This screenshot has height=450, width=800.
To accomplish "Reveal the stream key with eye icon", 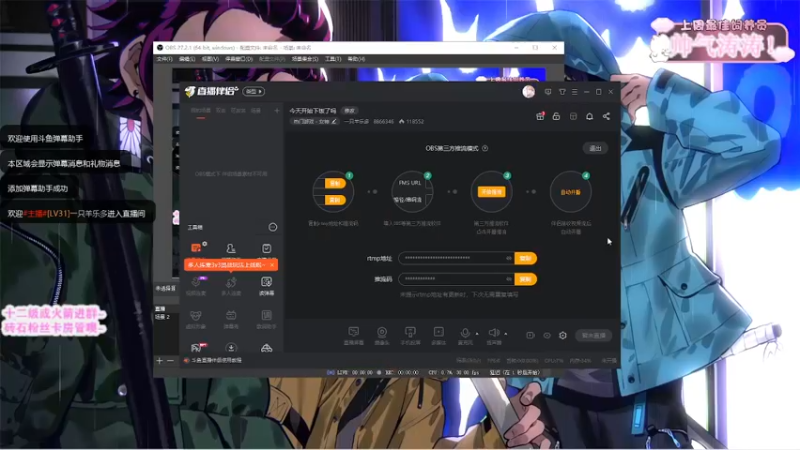I will (509, 279).
